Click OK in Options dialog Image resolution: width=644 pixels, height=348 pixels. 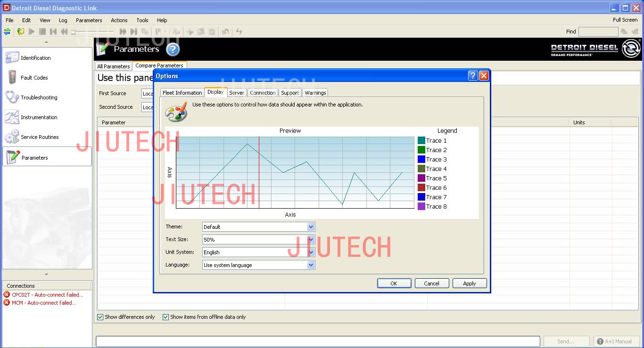[394, 283]
